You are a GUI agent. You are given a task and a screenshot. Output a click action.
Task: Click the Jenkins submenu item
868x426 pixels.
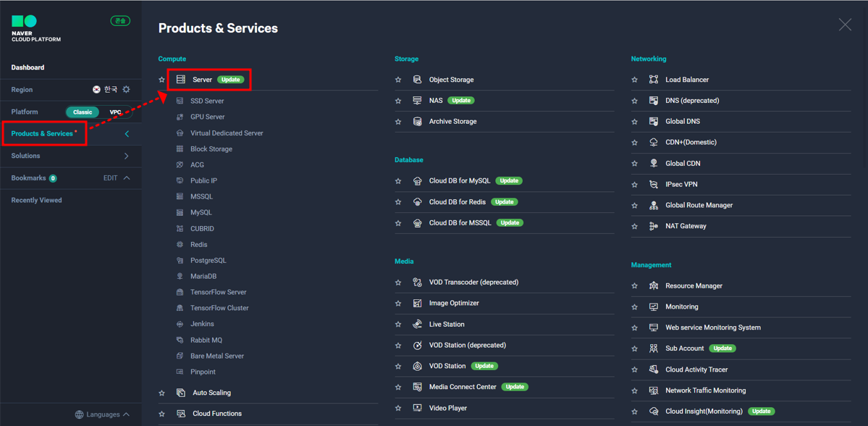[202, 324]
